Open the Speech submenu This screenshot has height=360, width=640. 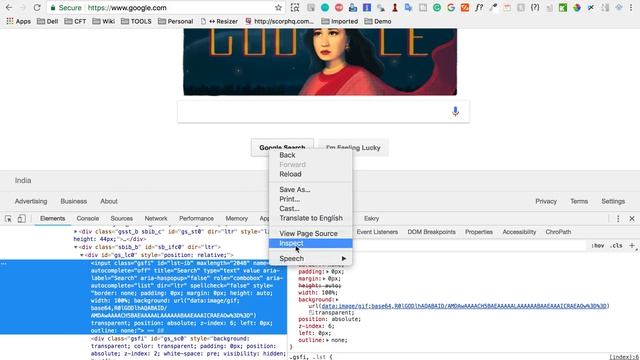tap(310, 258)
